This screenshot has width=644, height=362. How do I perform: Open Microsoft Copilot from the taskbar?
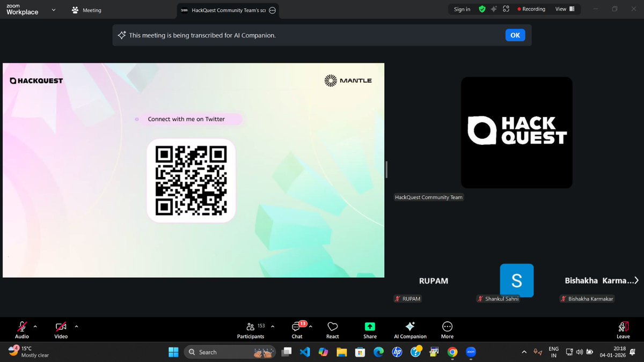323,352
